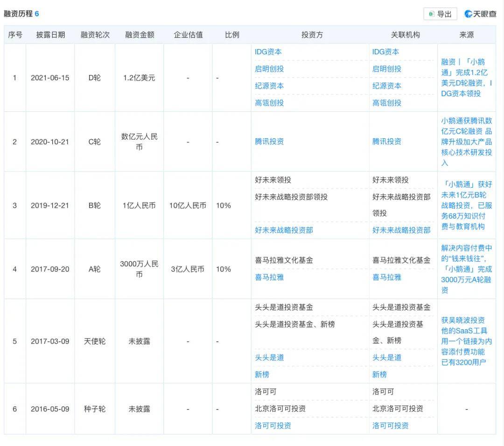Open the D轮 1.2亿美元 news source article
The width and height of the screenshot is (504, 446).
tap(466, 78)
